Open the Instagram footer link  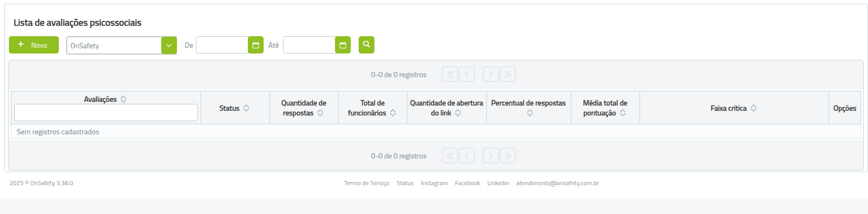434,183
